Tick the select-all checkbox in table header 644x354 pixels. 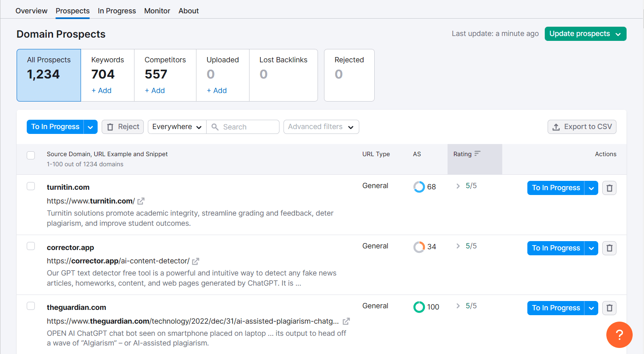pyautogui.click(x=31, y=155)
